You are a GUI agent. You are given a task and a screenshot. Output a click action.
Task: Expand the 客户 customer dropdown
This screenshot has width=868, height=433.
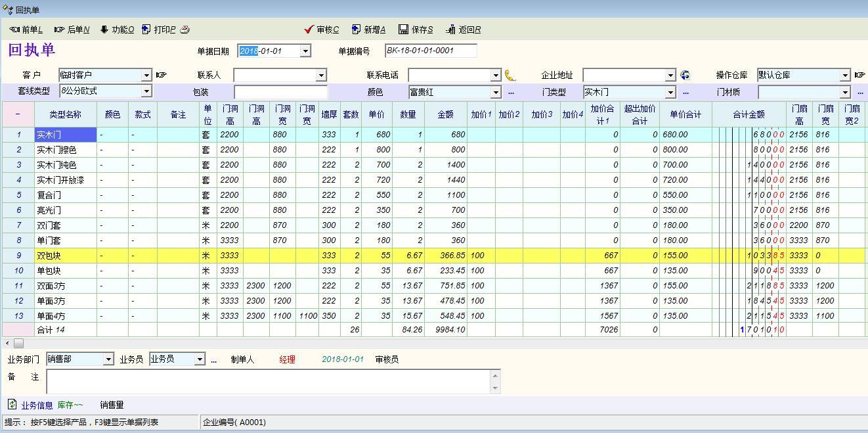coord(146,76)
